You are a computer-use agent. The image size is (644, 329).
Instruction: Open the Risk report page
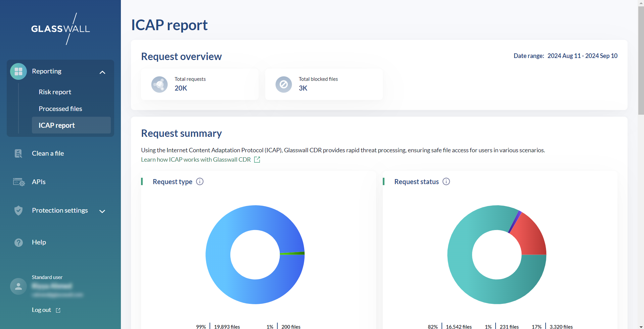click(x=55, y=92)
